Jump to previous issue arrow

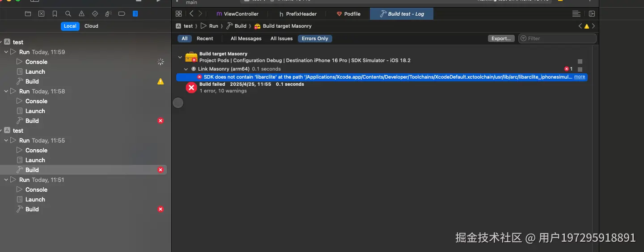coord(580,26)
